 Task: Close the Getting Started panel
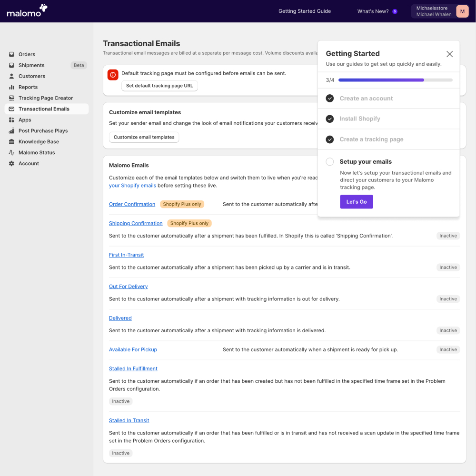tap(450, 54)
